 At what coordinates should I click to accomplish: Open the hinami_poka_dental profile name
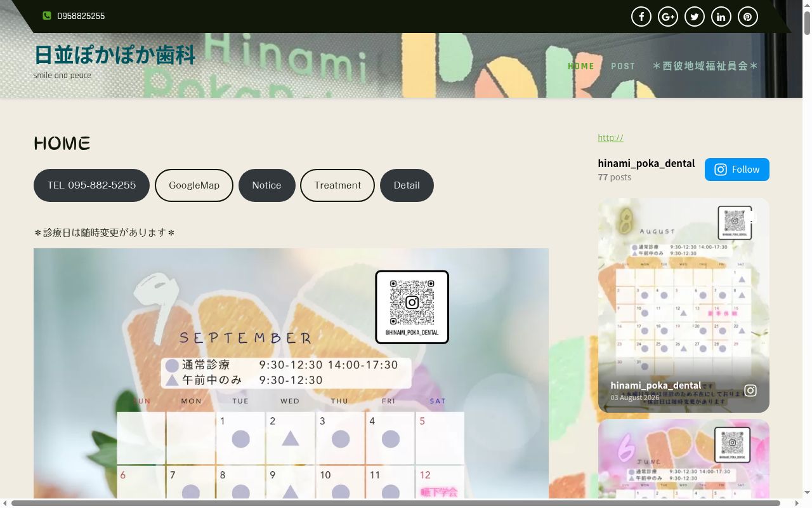(x=646, y=163)
